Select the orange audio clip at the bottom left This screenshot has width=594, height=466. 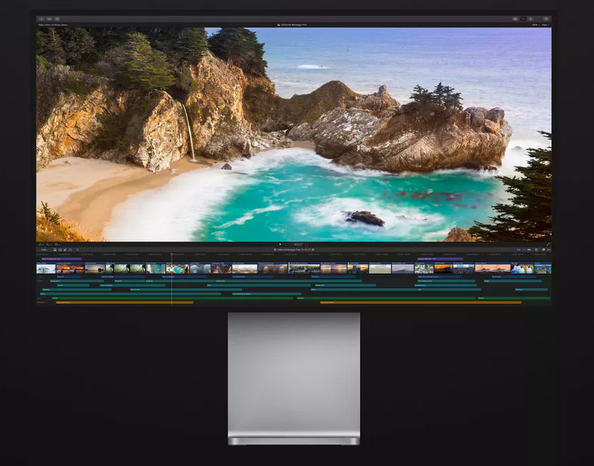tap(125, 302)
